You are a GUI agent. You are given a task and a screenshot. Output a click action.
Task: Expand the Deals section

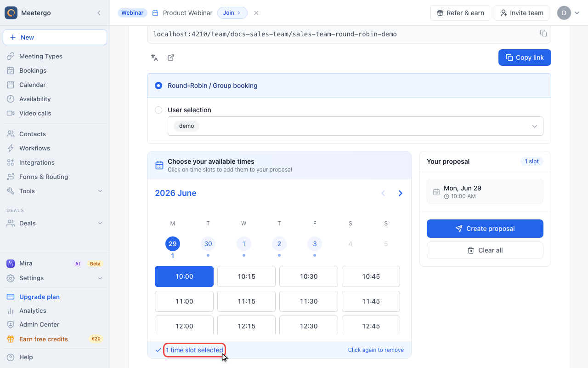click(x=55, y=223)
